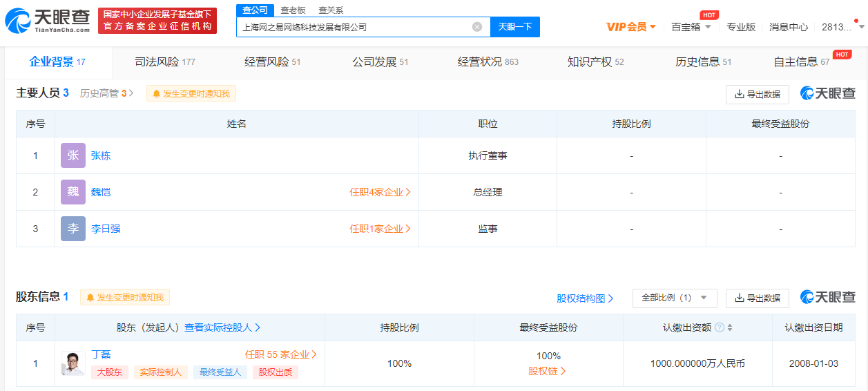
Task: Open 魏恺's profile link
Action: click(x=101, y=192)
